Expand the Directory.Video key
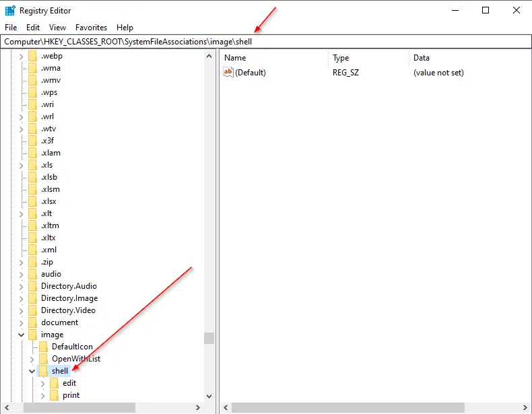This screenshot has height=414, width=532. pyautogui.click(x=21, y=311)
